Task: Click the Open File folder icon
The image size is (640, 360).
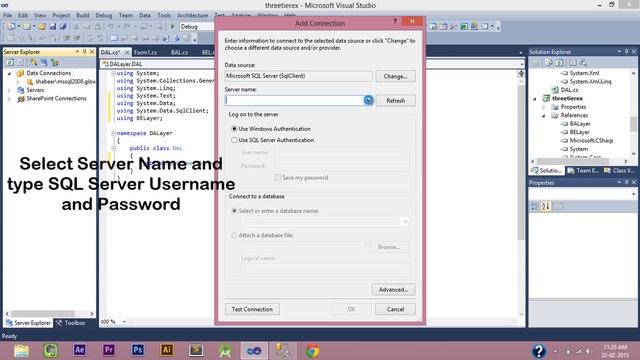Action: click(42, 27)
